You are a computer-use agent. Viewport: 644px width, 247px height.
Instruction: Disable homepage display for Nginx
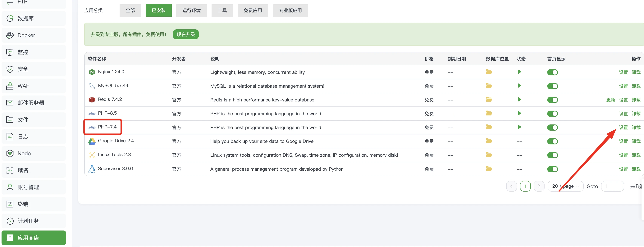[552, 72]
